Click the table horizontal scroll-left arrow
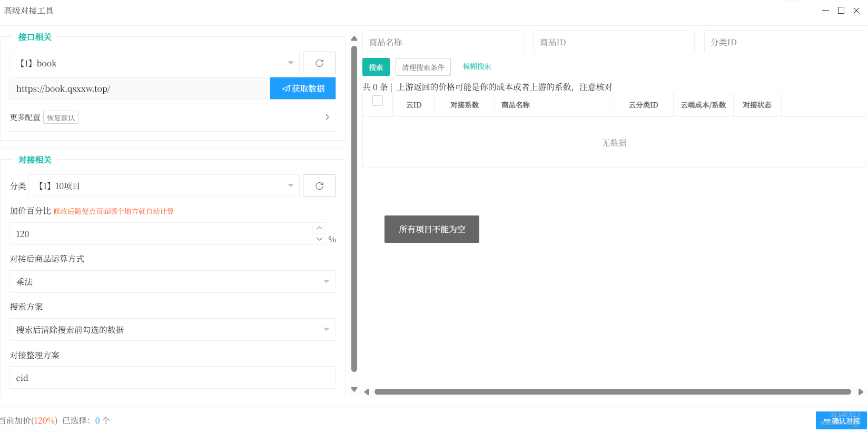This screenshot has width=868, height=432. pyautogui.click(x=367, y=392)
